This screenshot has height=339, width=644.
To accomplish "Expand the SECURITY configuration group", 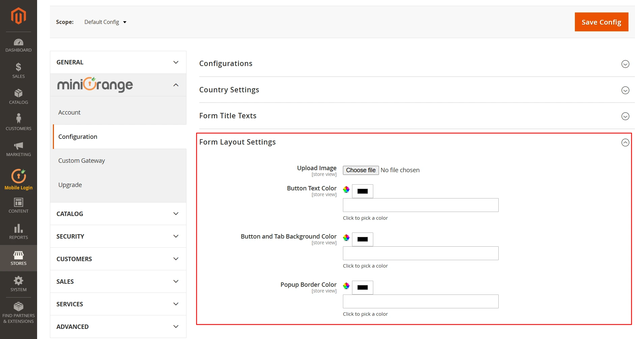I will tap(118, 236).
